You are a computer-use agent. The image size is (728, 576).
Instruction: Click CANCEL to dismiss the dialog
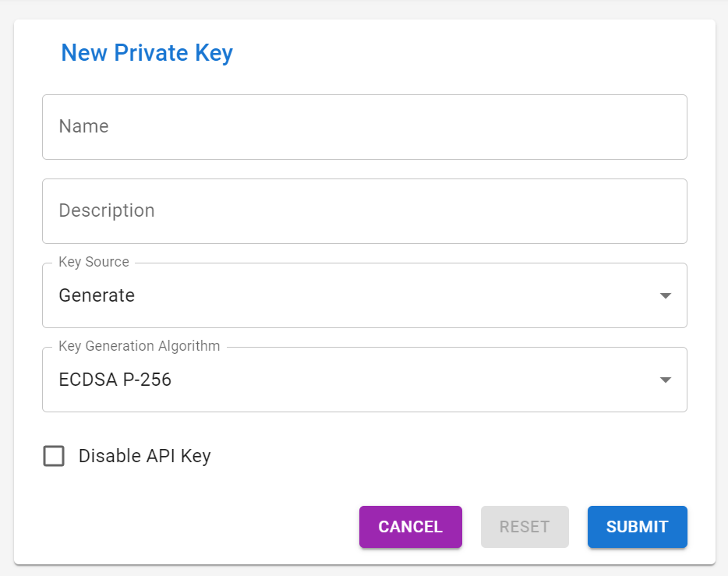click(410, 527)
